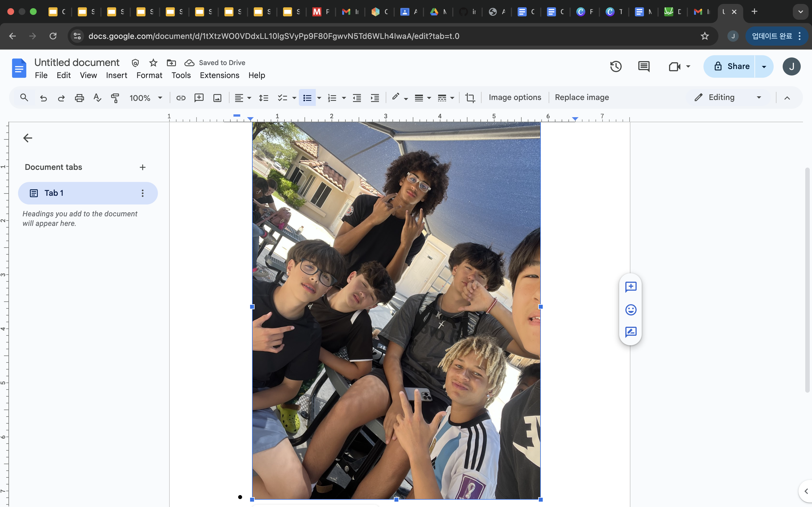Screen dimensions: 812x507
Task: Toggle the bulleted list button
Action: pyautogui.click(x=307, y=97)
